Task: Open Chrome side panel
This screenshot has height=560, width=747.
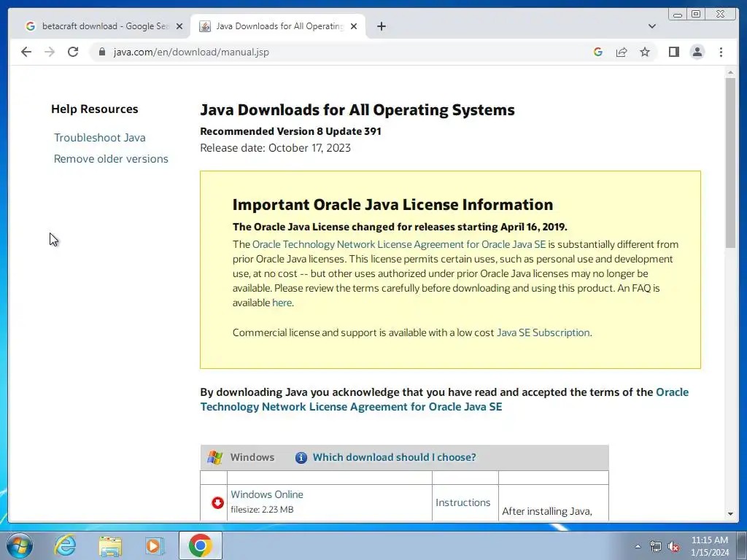Action: click(x=673, y=52)
